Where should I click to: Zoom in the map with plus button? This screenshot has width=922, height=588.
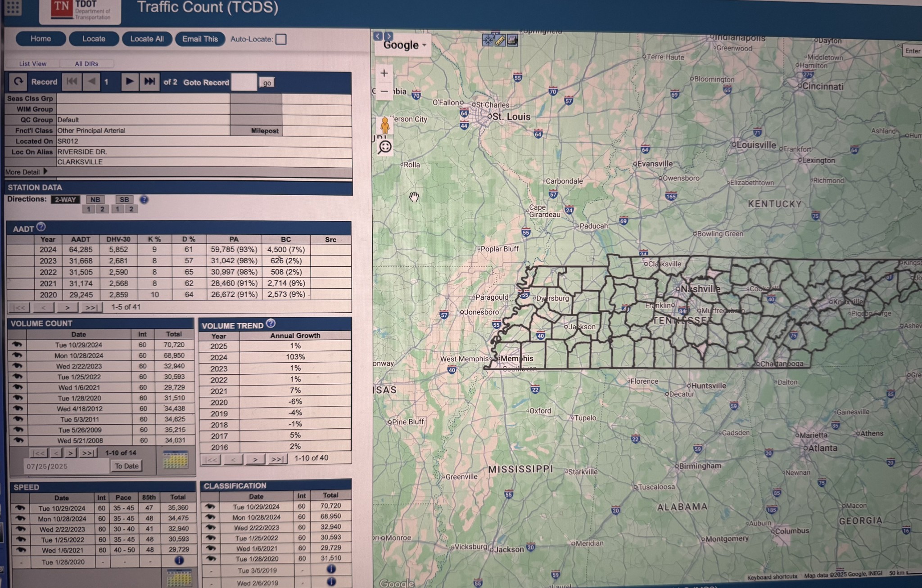point(384,73)
